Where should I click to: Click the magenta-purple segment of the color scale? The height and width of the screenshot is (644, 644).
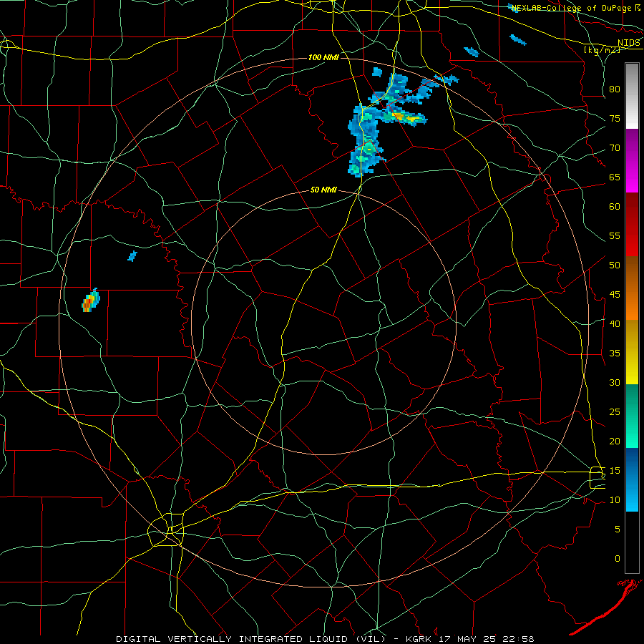coord(632,161)
